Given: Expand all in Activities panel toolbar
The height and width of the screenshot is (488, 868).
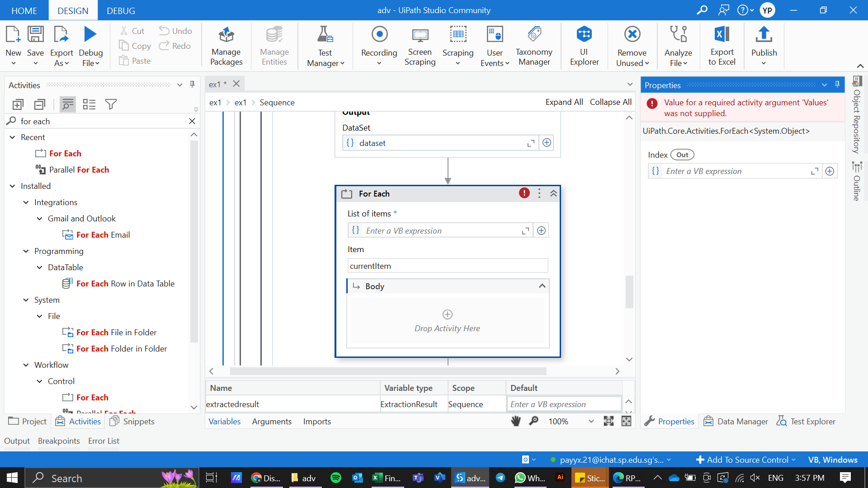Looking at the screenshot, I should coord(18,105).
